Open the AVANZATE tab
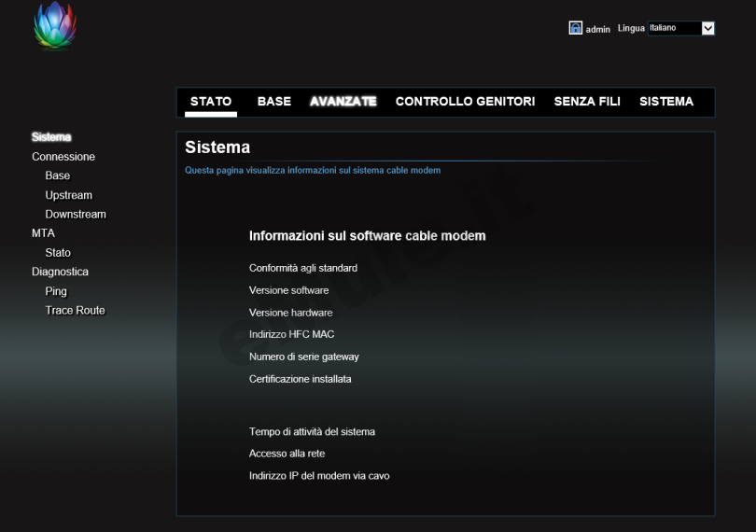Viewport: 756px width, 532px height. click(x=343, y=102)
